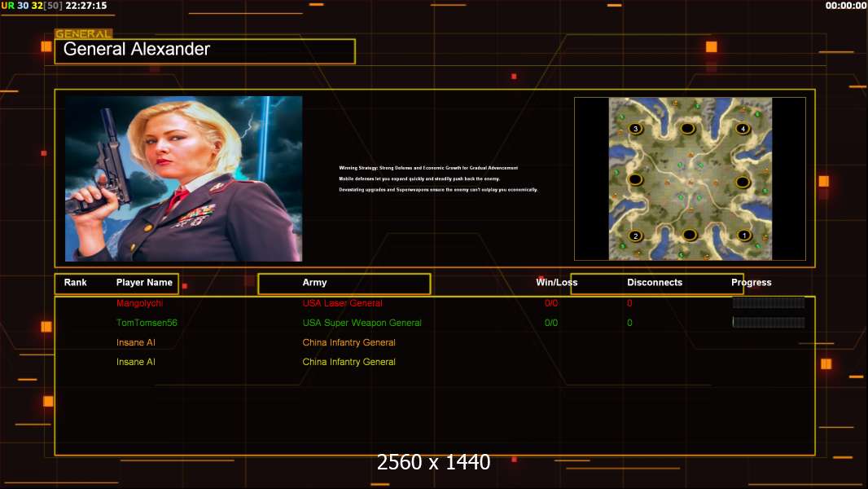Select the unnumbered start spot between 3 and 4
The image size is (868, 489).
tap(687, 129)
